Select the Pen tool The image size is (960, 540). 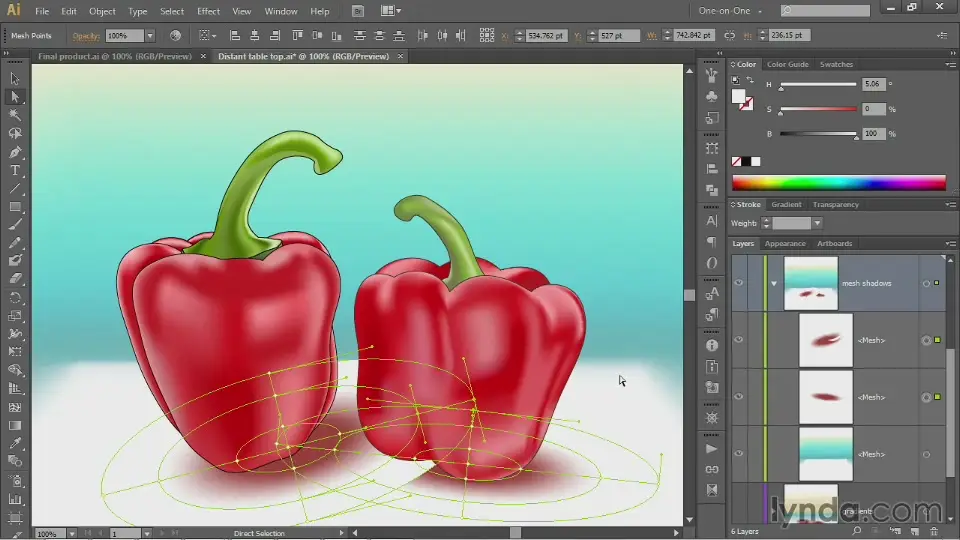click(x=15, y=152)
